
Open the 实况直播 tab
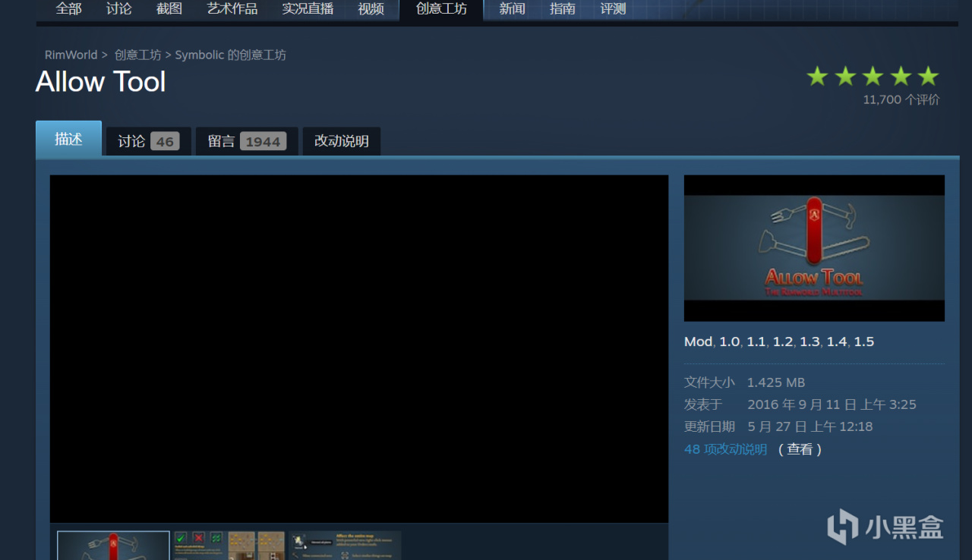307,9
